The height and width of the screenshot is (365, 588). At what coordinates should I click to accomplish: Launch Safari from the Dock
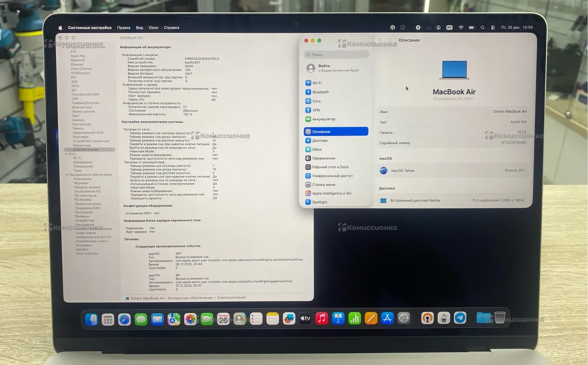[124, 319]
